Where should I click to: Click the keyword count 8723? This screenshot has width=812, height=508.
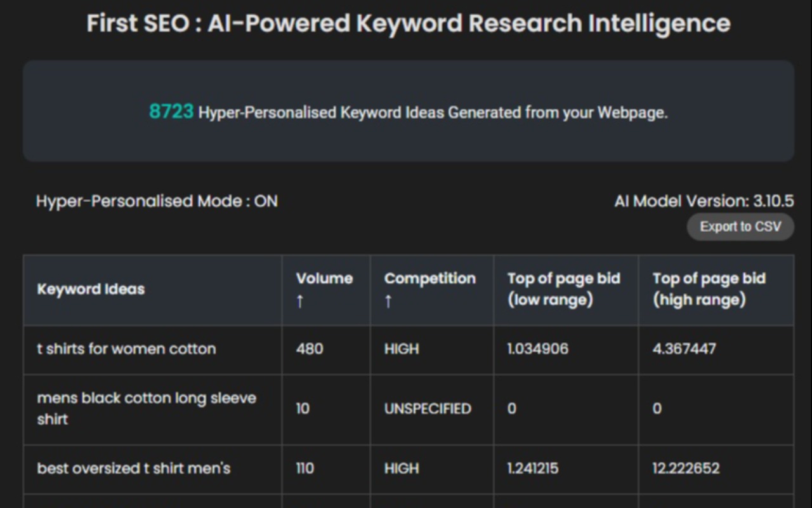tap(170, 112)
